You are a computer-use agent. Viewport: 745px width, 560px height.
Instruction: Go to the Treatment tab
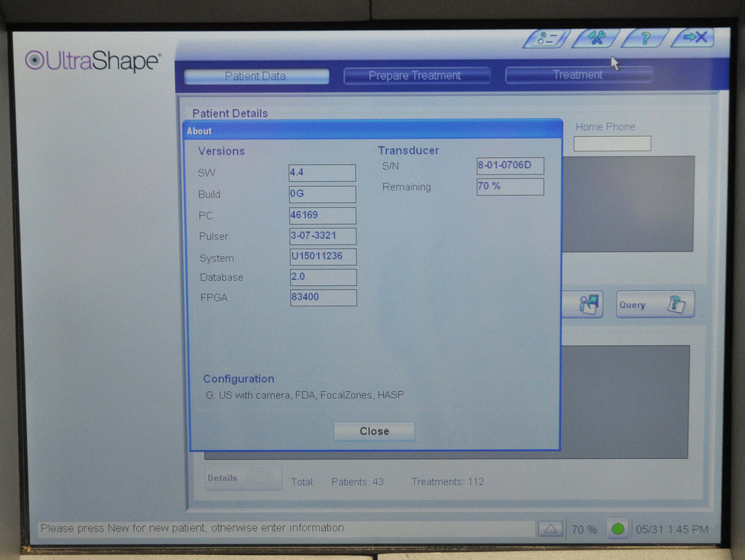[x=578, y=75]
